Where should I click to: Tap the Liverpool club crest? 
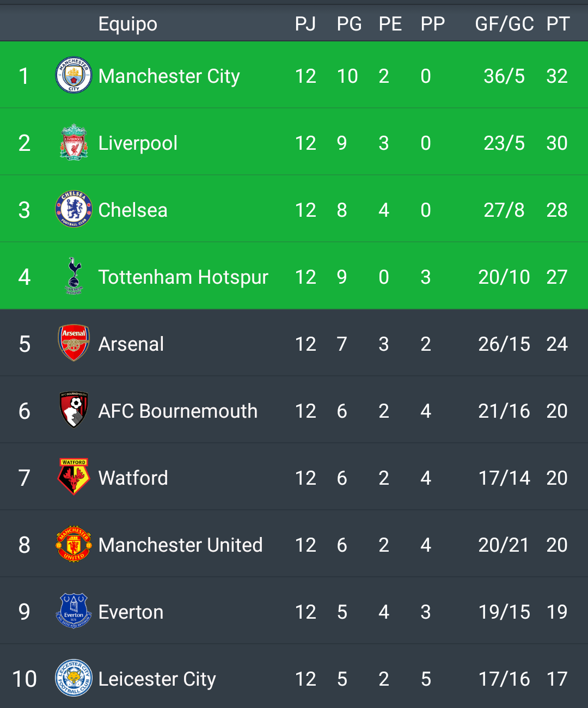[x=73, y=142]
